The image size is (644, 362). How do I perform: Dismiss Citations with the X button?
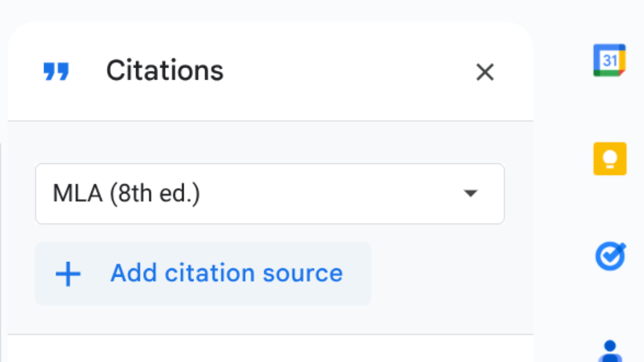click(x=485, y=72)
